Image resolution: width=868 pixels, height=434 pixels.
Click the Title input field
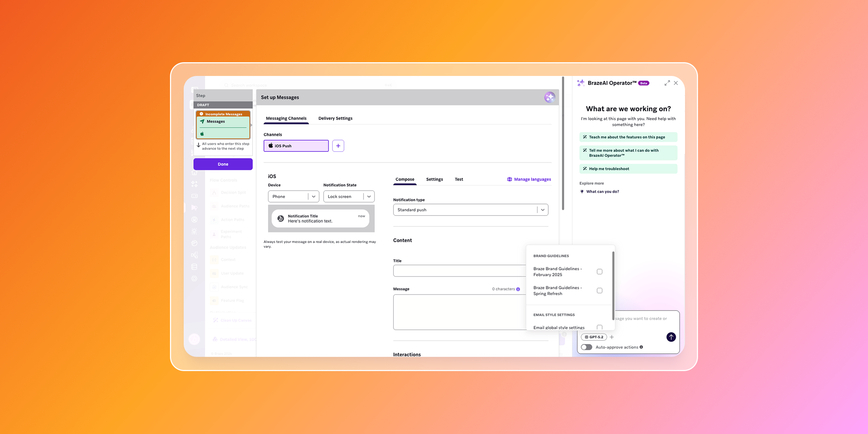460,271
